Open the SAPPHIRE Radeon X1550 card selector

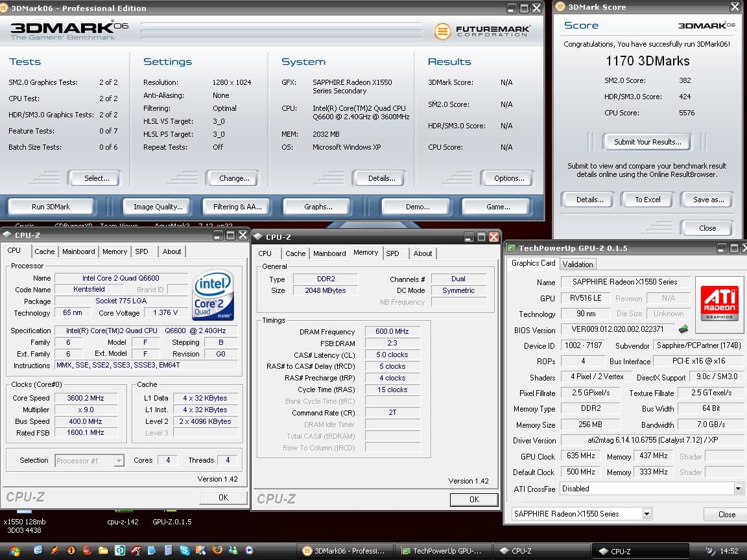[582, 514]
